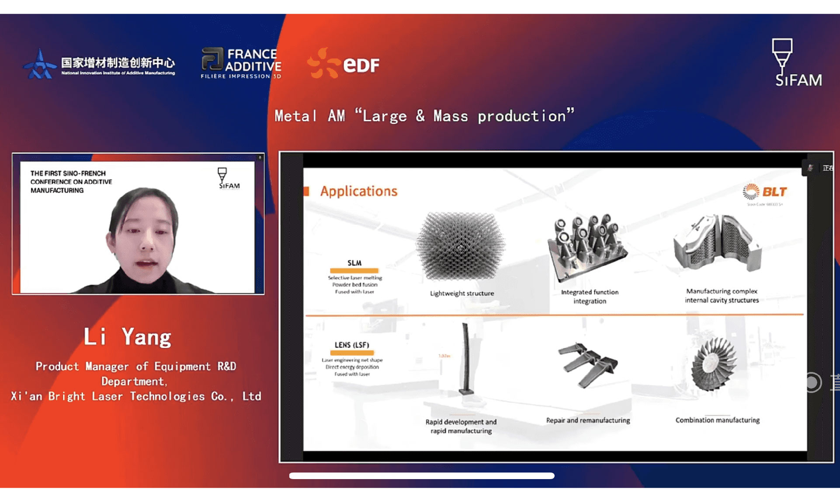Viewport: 840px width, 504px height.
Task: Click the 'LENS (LSF)' label
Action: [x=352, y=345]
